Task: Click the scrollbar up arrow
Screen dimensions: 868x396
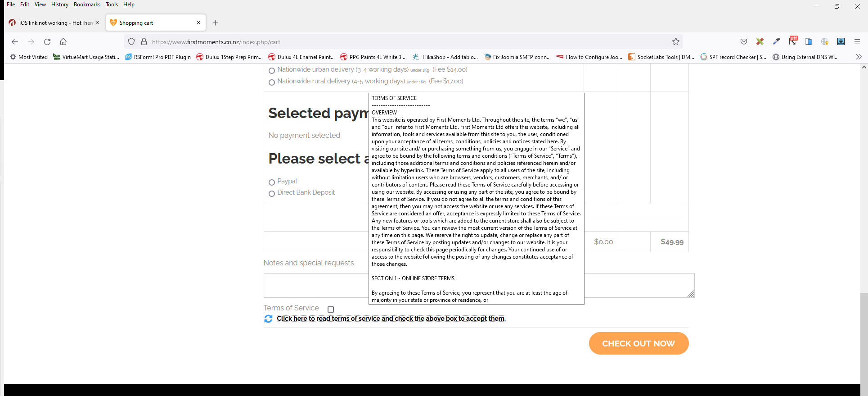Action: (864, 67)
